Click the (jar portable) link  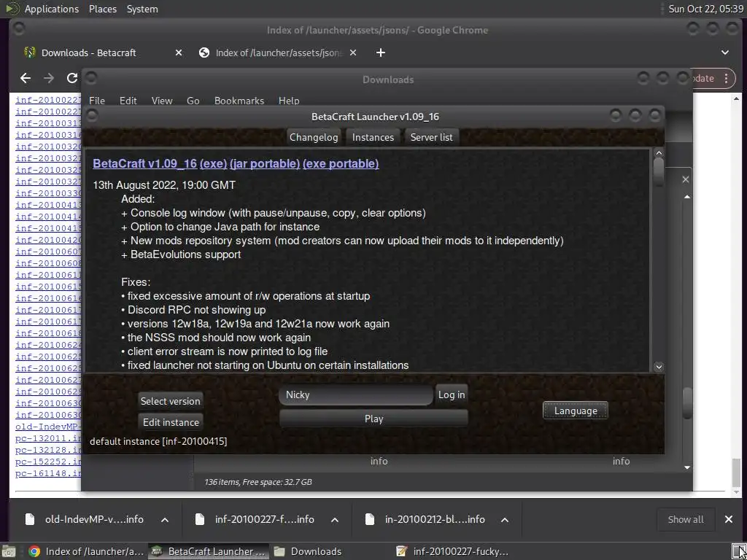(265, 163)
